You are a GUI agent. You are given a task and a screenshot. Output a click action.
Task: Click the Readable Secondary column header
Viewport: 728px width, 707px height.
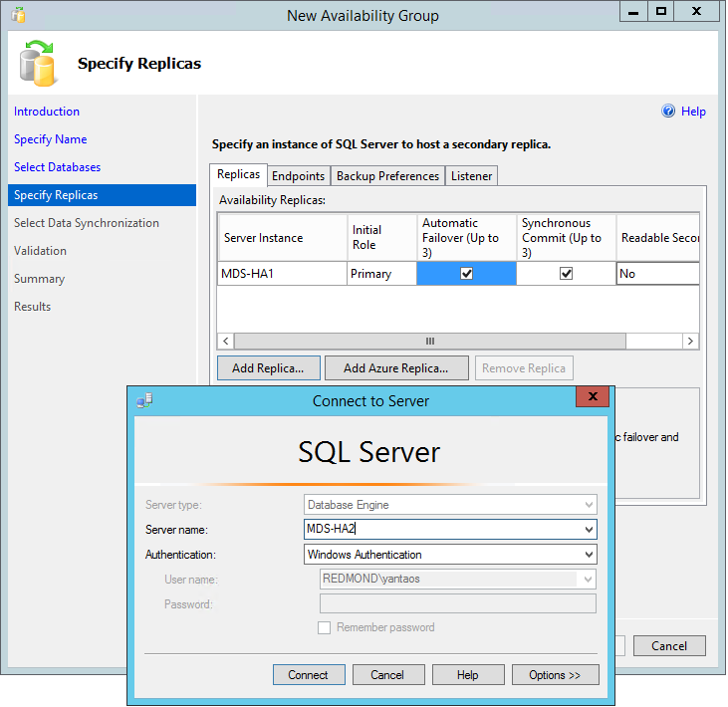pos(658,238)
